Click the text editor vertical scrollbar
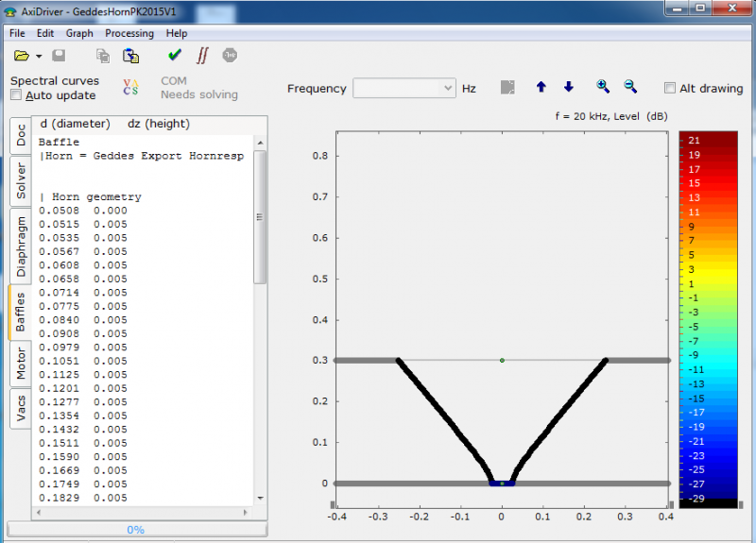Viewport: 756px width, 543px height. (260, 217)
